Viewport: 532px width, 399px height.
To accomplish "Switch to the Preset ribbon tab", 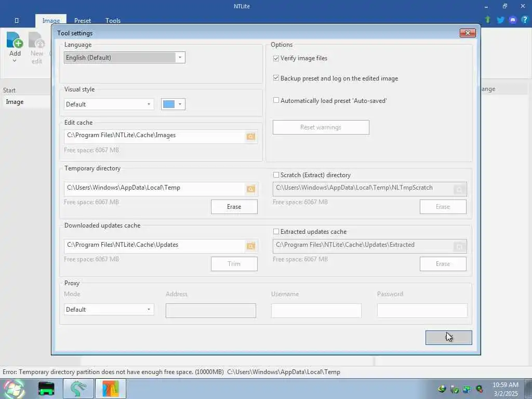I will [x=83, y=21].
